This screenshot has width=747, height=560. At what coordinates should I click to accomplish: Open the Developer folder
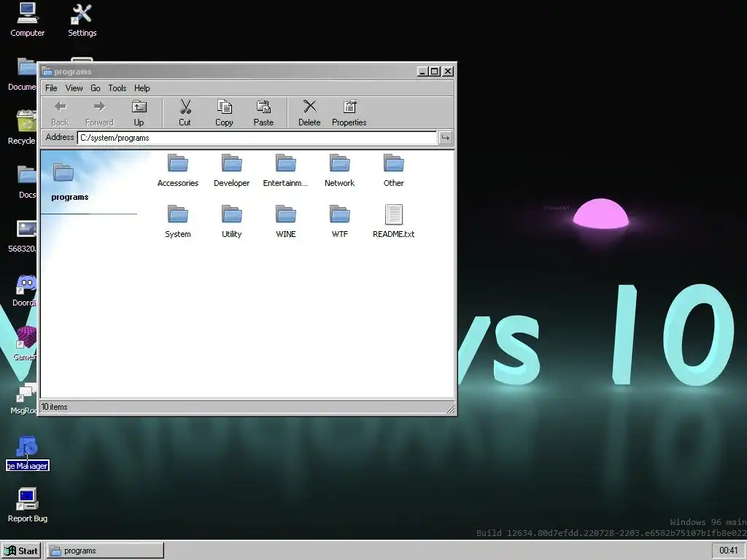click(x=231, y=170)
